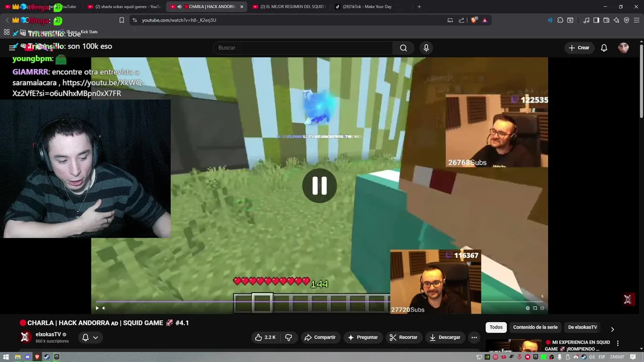This screenshot has width=644, height=362.
Task: Open the elxokasTV channel name link
Action: [x=48, y=334]
